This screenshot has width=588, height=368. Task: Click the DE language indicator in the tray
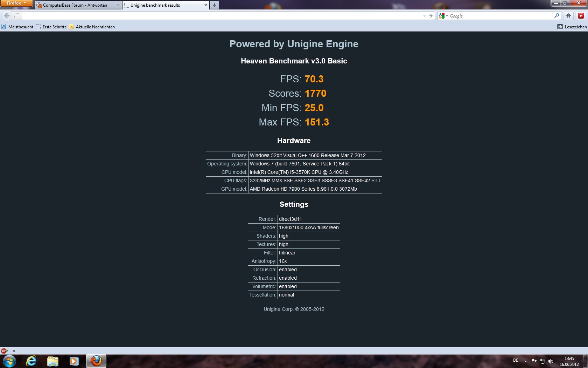pyautogui.click(x=516, y=360)
